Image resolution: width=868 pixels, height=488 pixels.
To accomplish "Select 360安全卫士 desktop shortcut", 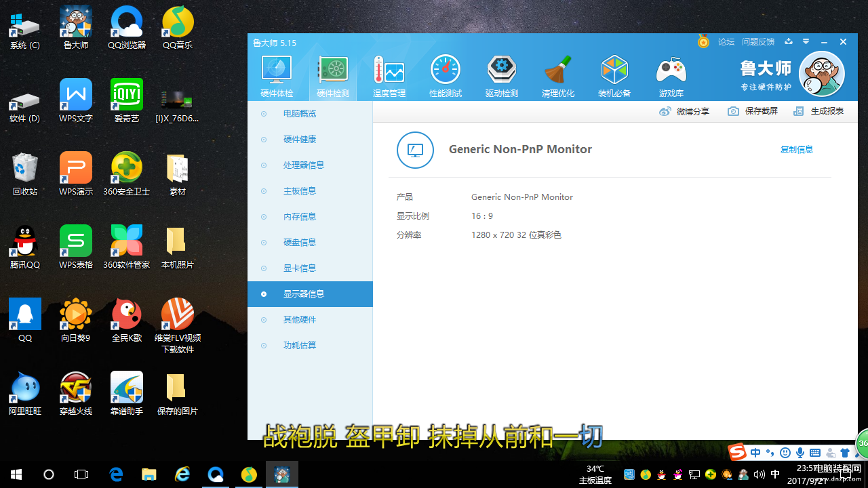I will coord(127,175).
